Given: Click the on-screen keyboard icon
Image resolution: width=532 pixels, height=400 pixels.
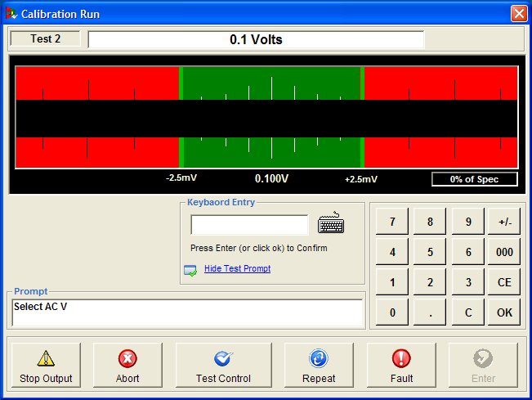Looking at the screenshot, I should click(331, 224).
